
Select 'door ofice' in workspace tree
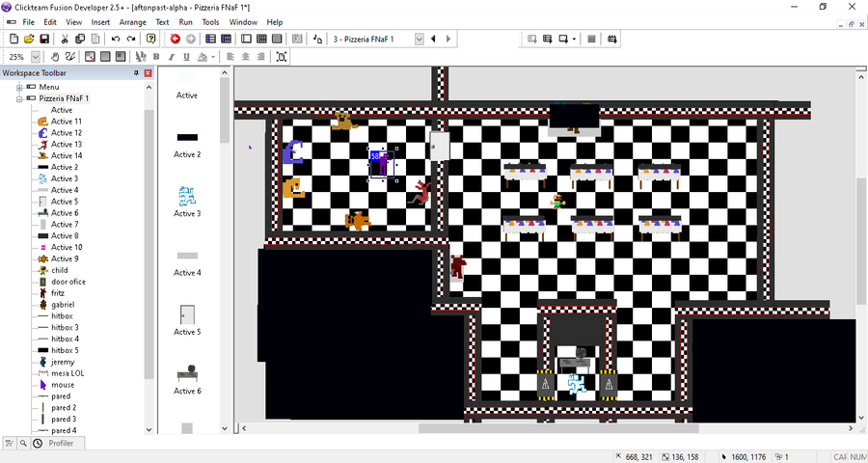coord(68,282)
